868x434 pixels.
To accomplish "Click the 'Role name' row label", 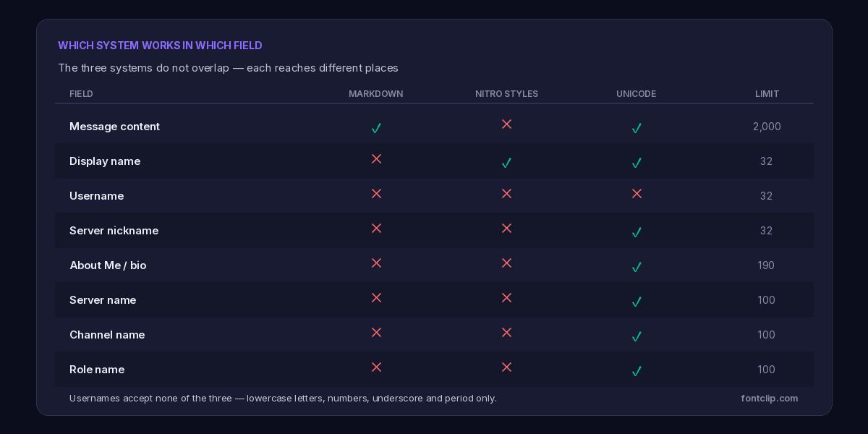I will coord(97,370).
